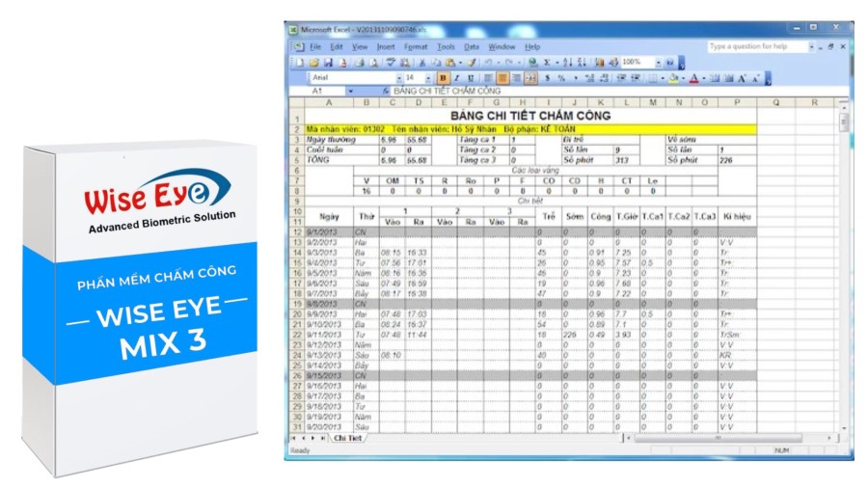Apply Currency style dollar icon

[x=548, y=78]
